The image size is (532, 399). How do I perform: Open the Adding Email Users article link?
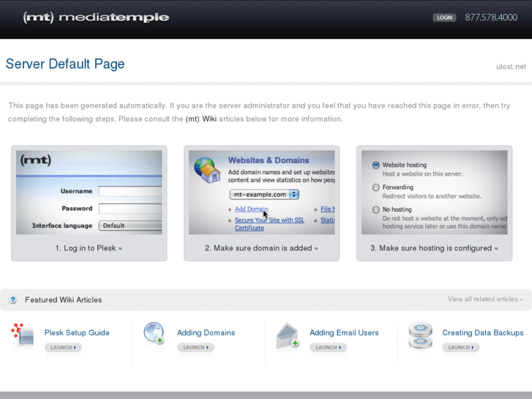tap(344, 333)
